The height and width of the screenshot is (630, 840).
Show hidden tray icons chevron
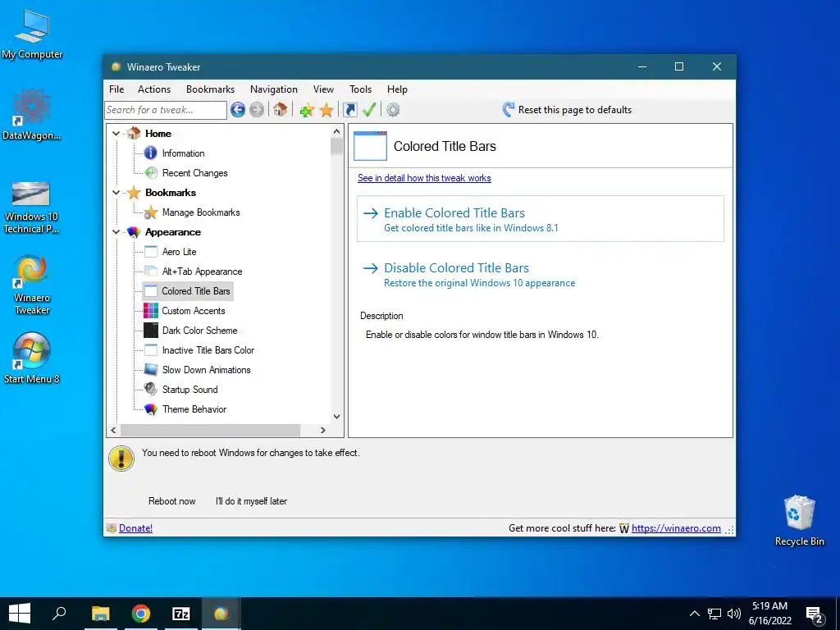[x=694, y=614]
